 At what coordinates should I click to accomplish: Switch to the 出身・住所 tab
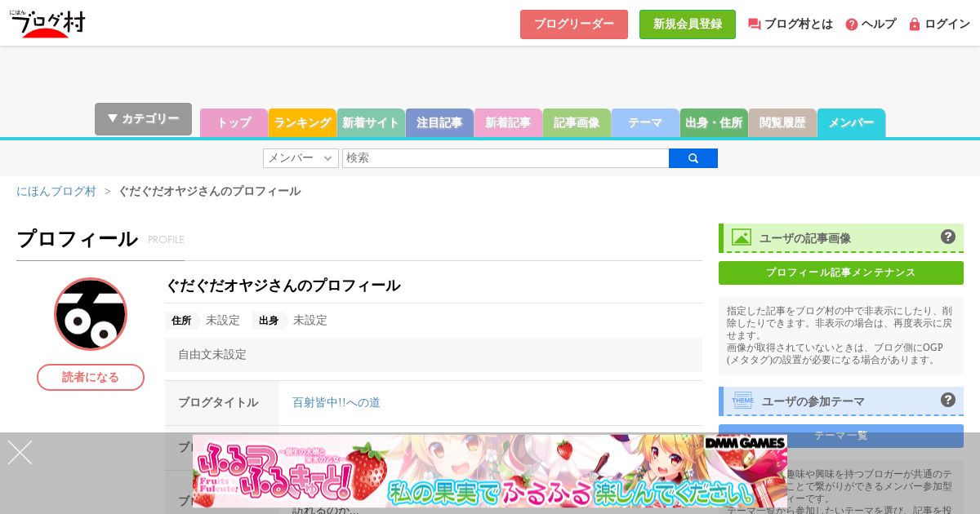click(x=714, y=123)
